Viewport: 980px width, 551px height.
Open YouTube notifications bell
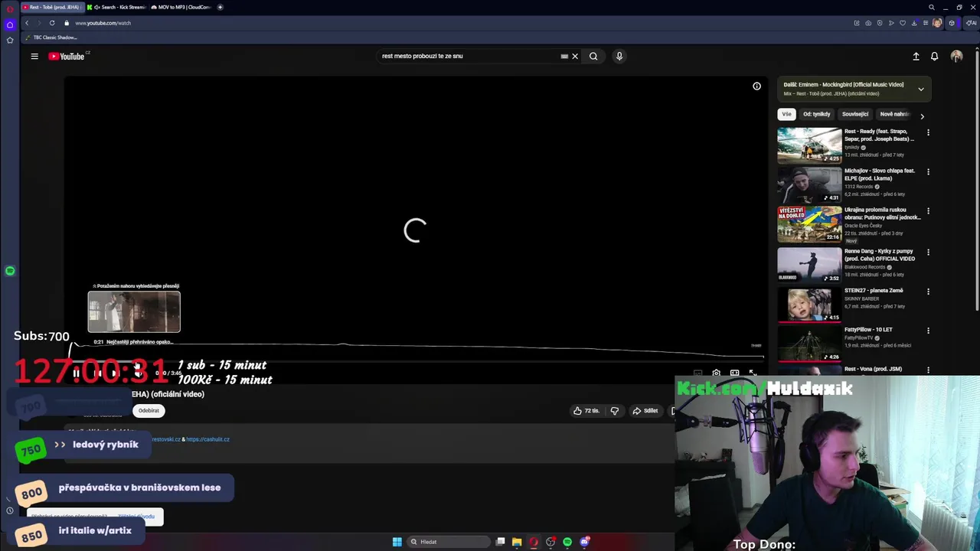click(934, 56)
